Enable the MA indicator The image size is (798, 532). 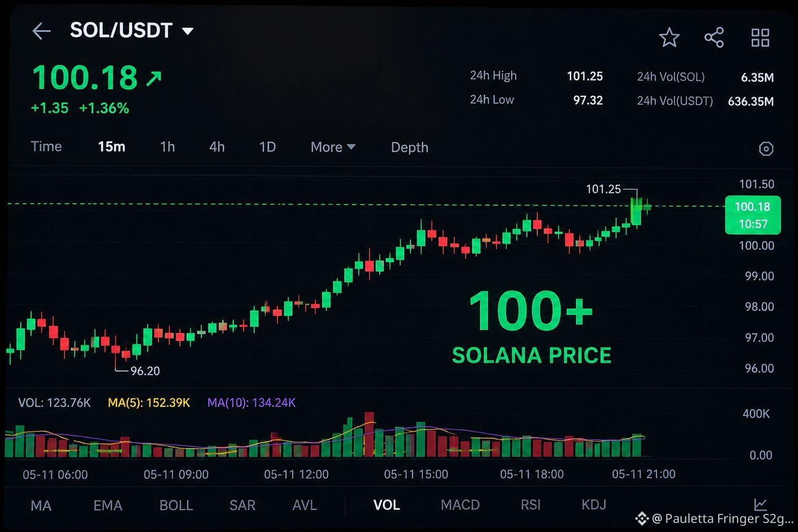tap(41, 506)
